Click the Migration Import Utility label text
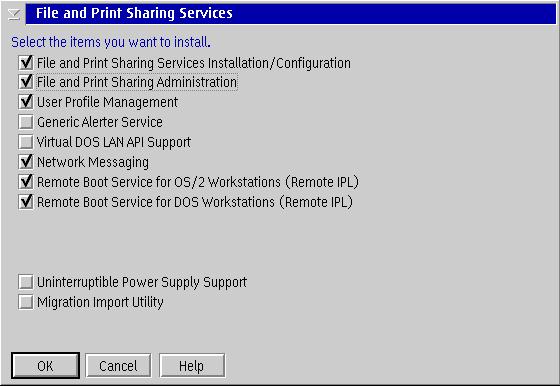This screenshot has width=560, height=386. 100,302
